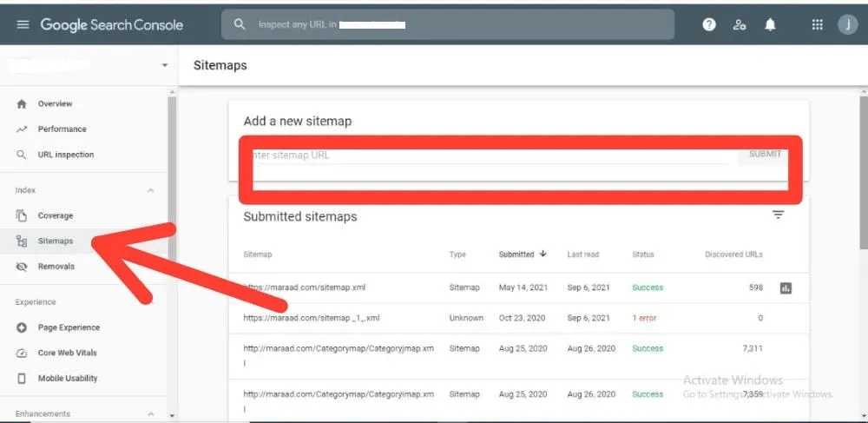Viewport: 868px width, 423px height.
Task: Open the property selector dropdown
Action: tap(164, 65)
